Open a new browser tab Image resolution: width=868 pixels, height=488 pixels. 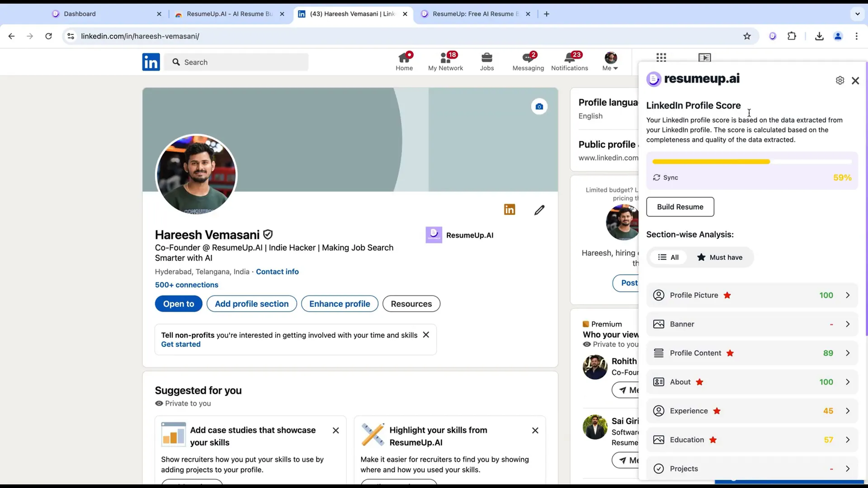[546, 14]
